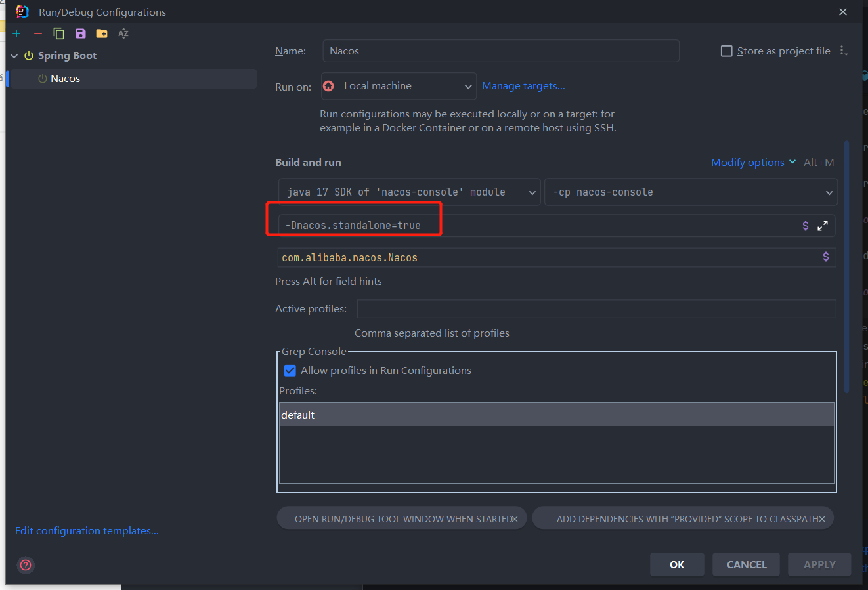The height and width of the screenshot is (590, 868).
Task: Click the Local machine home icon
Action: point(329,86)
